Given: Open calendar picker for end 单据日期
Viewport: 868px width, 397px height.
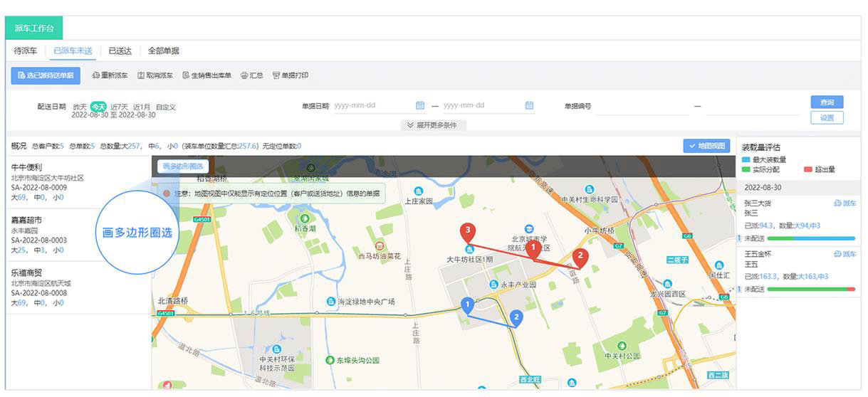Looking at the screenshot, I should tap(529, 105).
